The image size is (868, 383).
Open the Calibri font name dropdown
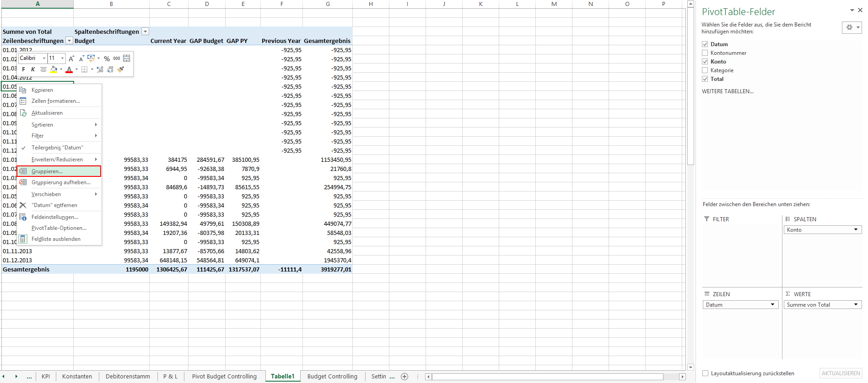[44, 59]
